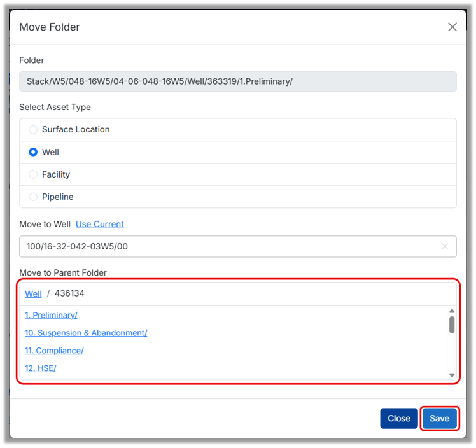Image resolution: width=476 pixels, height=448 pixels.
Task: Open the 10. Suspension & Abandonment/ folder
Action: pyautogui.click(x=86, y=333)
